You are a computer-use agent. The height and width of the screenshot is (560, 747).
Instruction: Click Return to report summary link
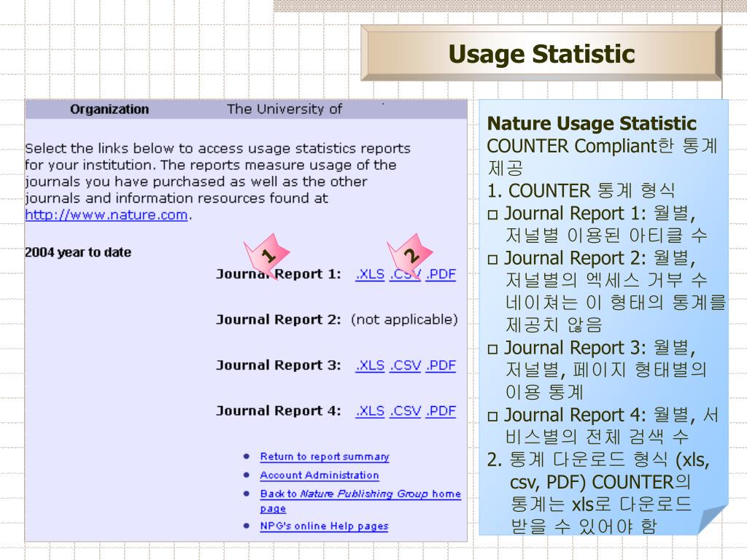point(325,456)
